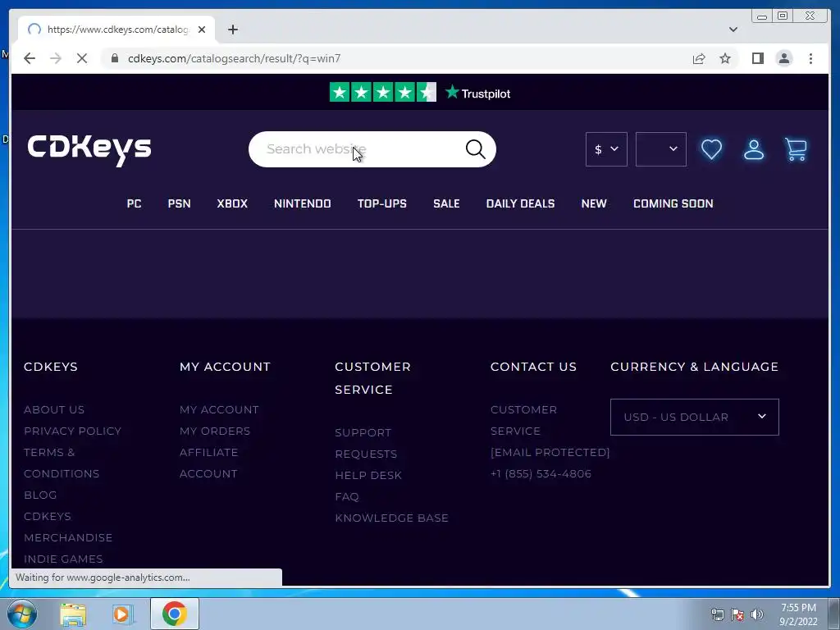Viewport: 840px width, 630px height.
Task: Open the TOP-UPS menu
Action: coord(382,203)
